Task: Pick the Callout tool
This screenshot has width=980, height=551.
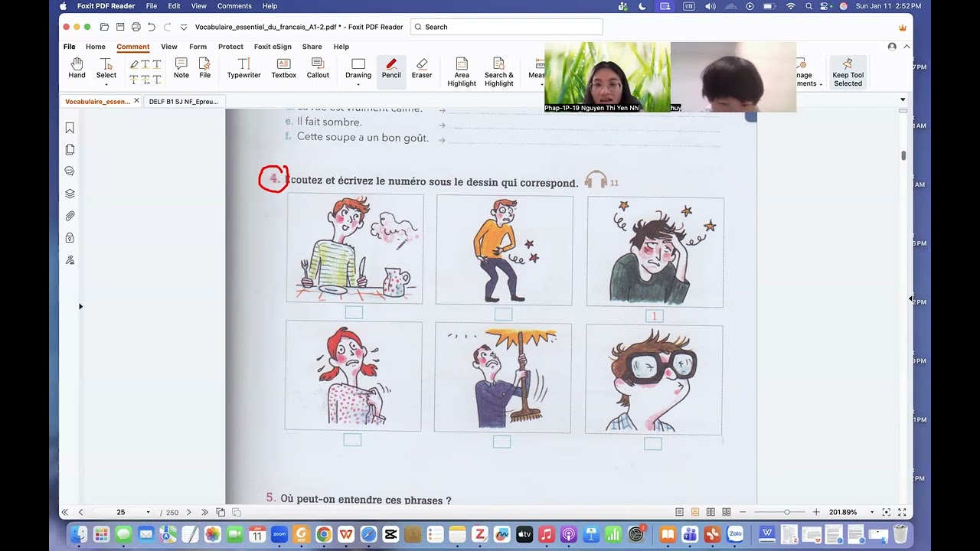Action: click(318, 68)
